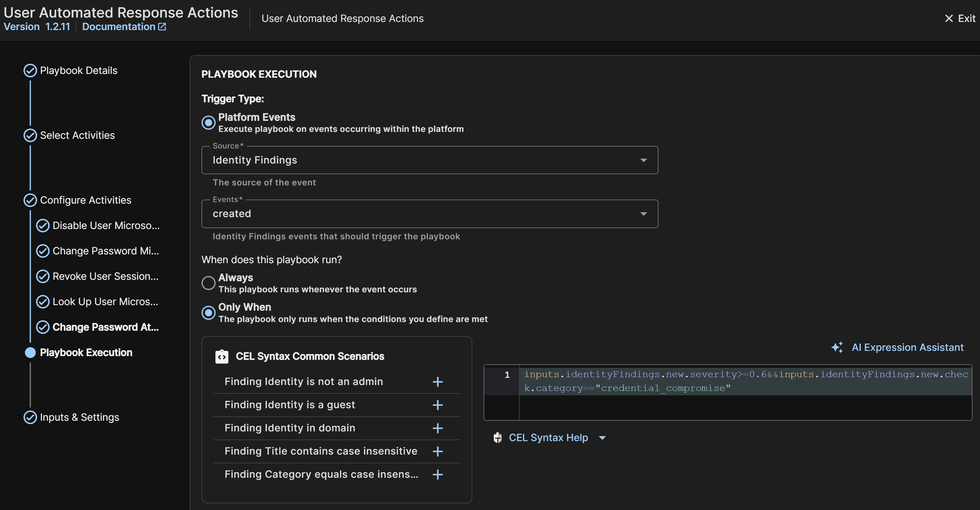Click the Playbook Details checkmark icon

pos(30,71)
